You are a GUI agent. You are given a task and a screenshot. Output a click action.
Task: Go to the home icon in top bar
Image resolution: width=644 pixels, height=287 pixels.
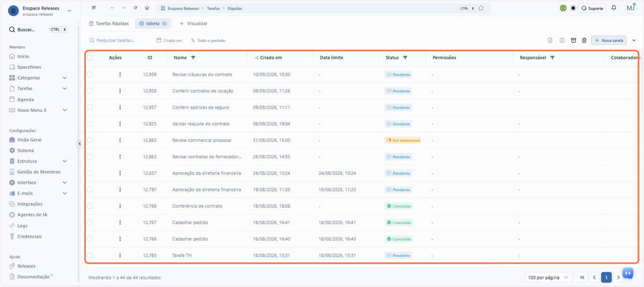pyautogui.click(x=147, y=8)
